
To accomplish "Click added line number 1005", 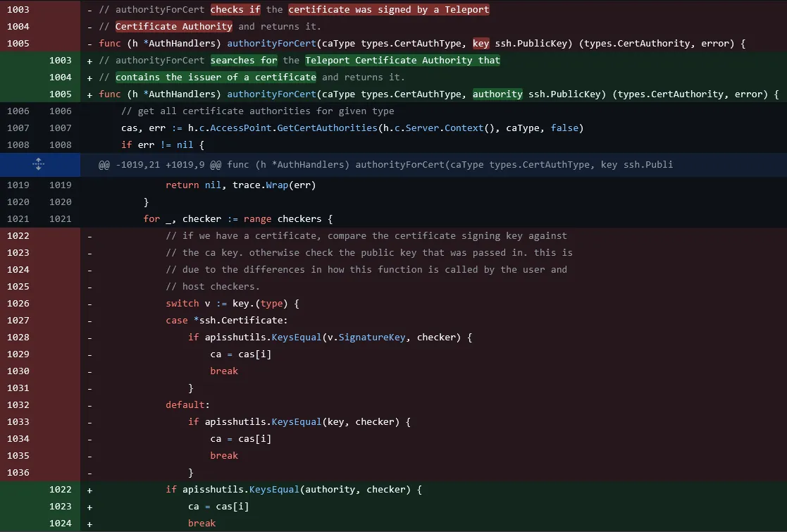I will [x=61, y=94].
